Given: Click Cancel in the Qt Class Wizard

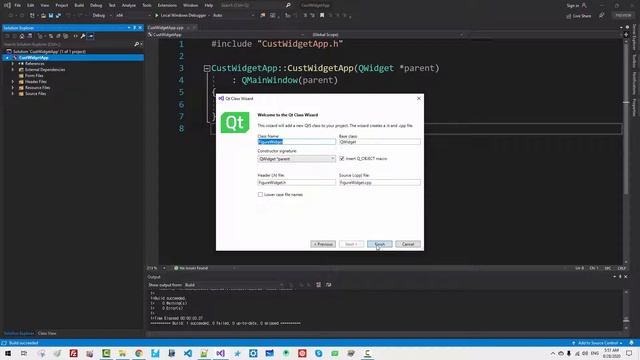Looking at the screenshot, I should pyautogui.click(x=408, y=244).
